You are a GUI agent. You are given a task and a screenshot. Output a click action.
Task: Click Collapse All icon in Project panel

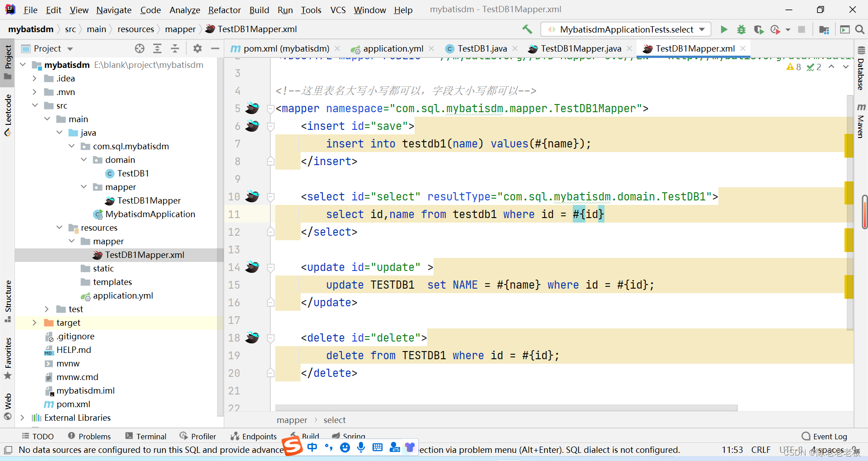[175, 48]
